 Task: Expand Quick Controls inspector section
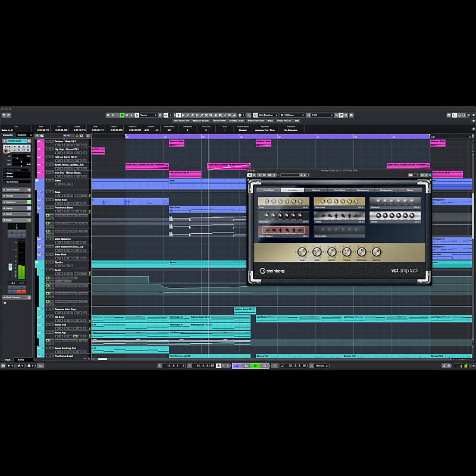tap(17, 297)
